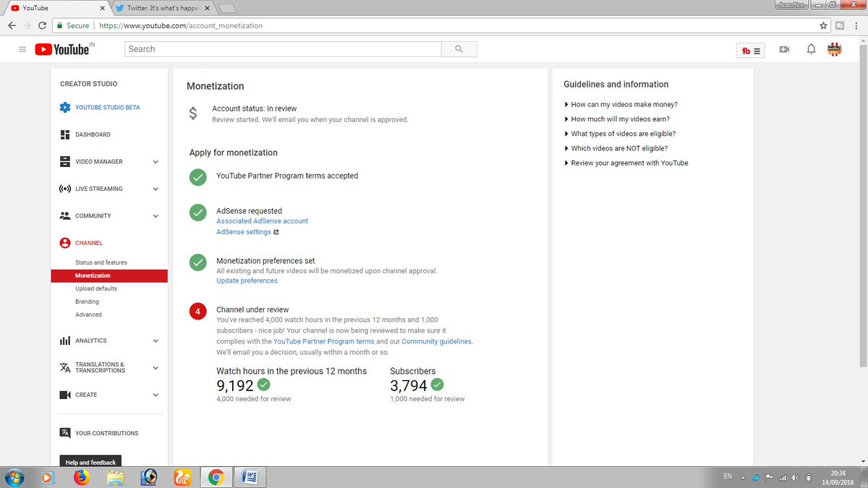Click the Help and feedback button
868x488 pixels.
coord(90,462)
